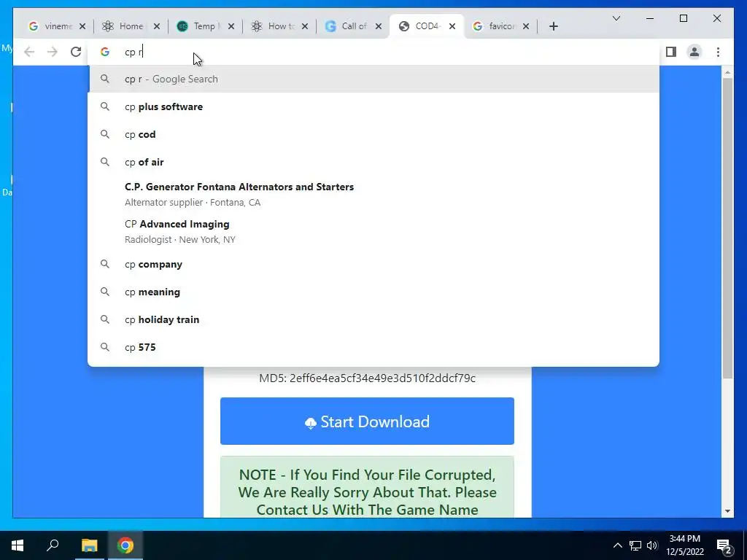The image size is (747, 560).
Task: Close the How to tab
Action: pyautogui.click(x=305, y=26)
